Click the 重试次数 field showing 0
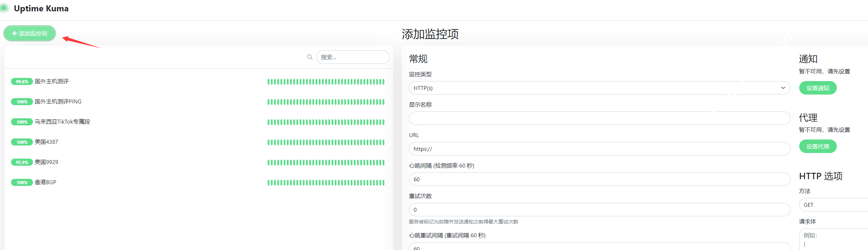Screen dimensions: 868x250 coord(599,210)
